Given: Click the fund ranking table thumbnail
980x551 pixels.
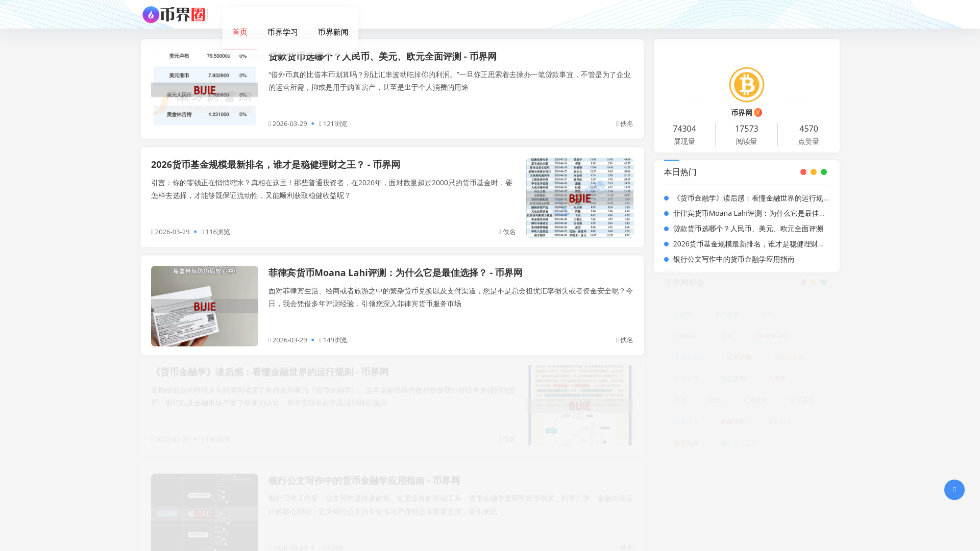Looking at the screenshot, I should 580,198.
